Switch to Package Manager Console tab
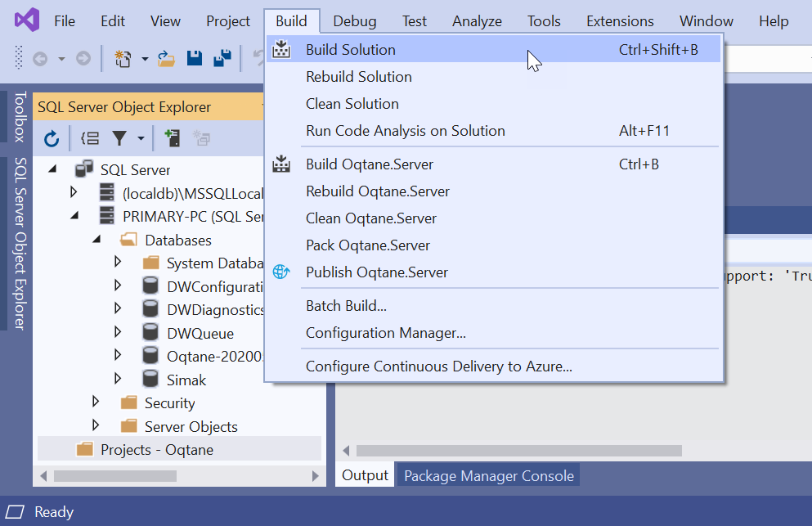Image resolution: width=812 pixels, height=526 pixels. point(489,476)
